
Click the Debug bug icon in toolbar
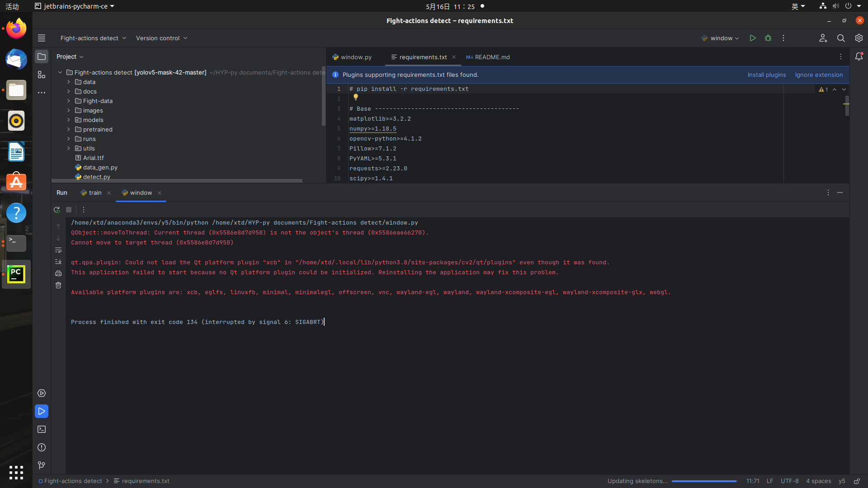(x=768, y=38)
